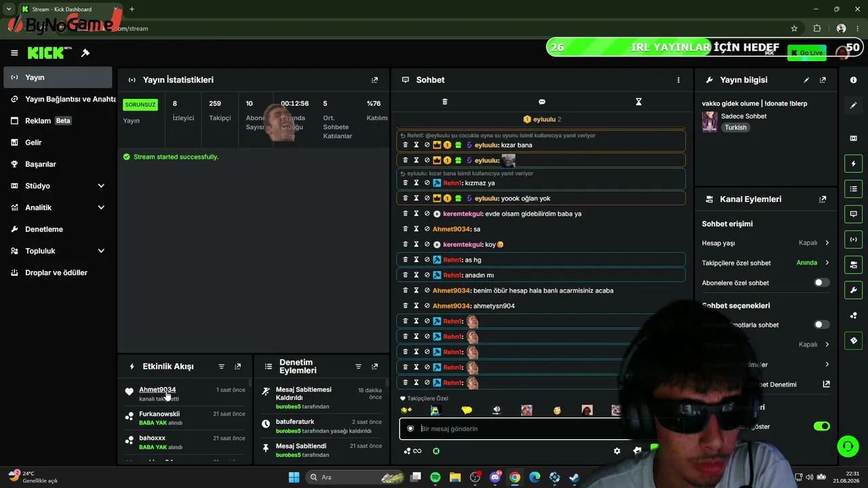Open the Sohbet three-dot options menu
Viewport: 868px width, 488px height.
click(678, 80)
